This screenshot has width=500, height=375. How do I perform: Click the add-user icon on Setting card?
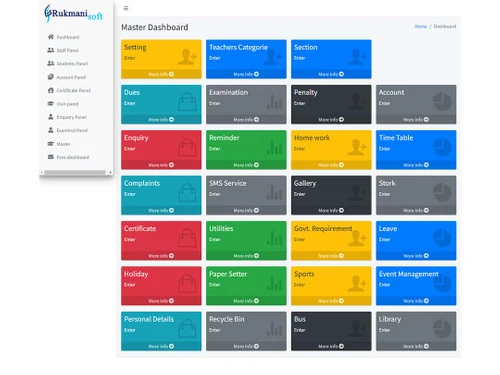[187, 56]
